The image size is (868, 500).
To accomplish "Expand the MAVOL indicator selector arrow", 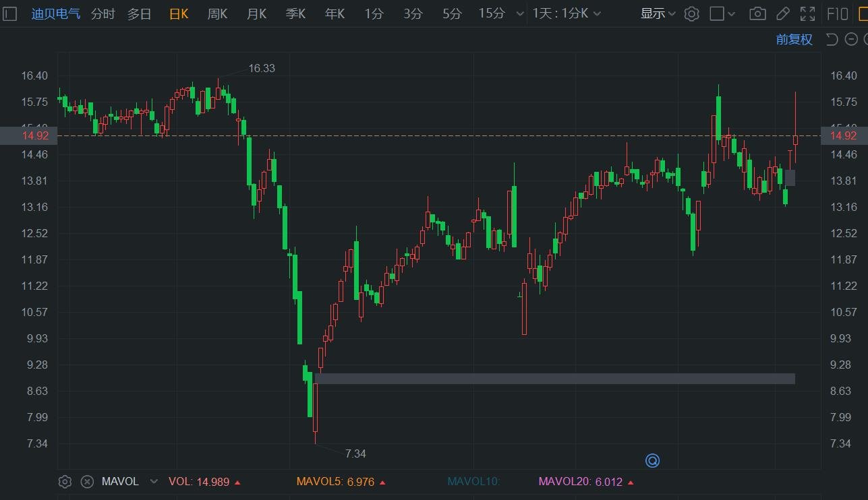I will coord(154,482).
